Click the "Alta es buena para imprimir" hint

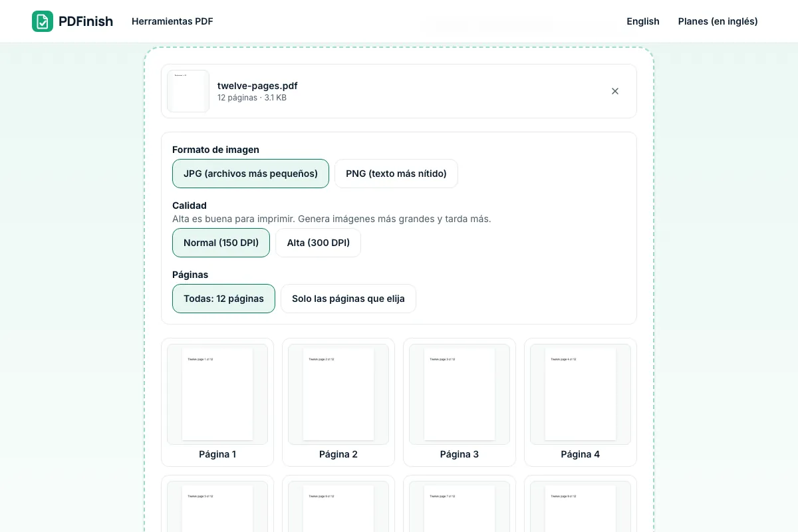coord(332,219)
